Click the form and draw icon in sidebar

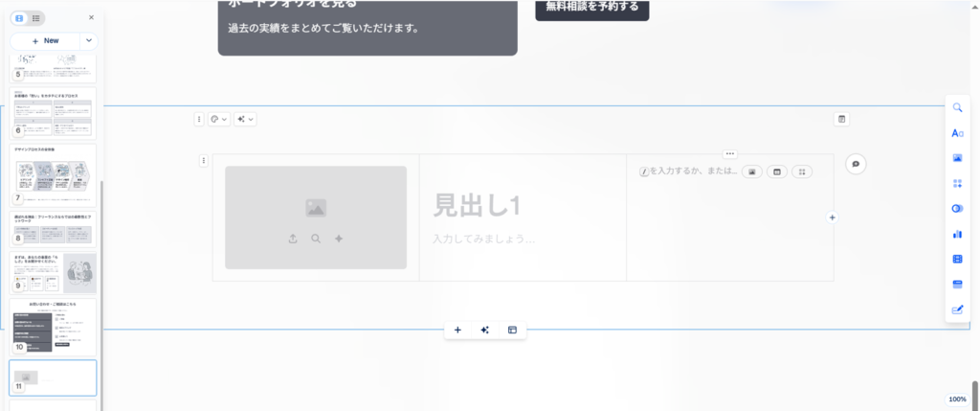point(957,309)
